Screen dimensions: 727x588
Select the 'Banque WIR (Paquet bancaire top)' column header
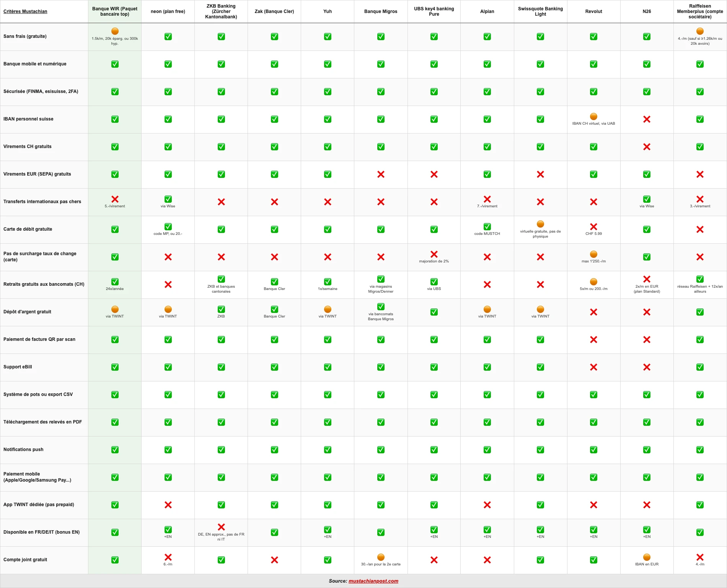[115, 11]
